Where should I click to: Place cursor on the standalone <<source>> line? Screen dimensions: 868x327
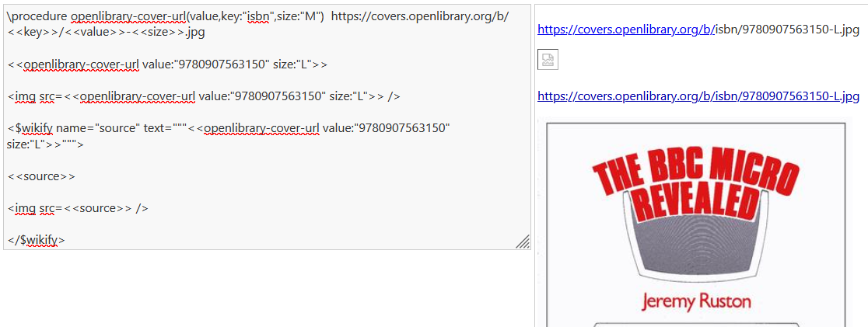coord(41,176)
